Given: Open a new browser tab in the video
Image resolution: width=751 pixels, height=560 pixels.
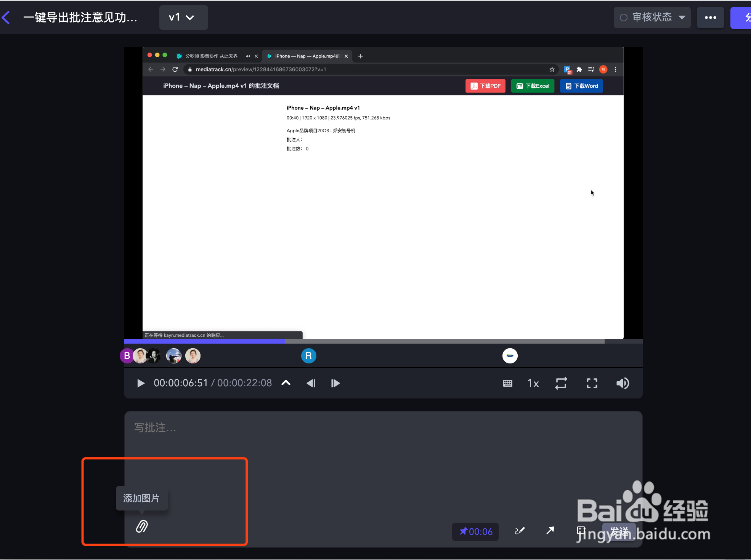Looking at the screenshot, I should pos(360,56).
